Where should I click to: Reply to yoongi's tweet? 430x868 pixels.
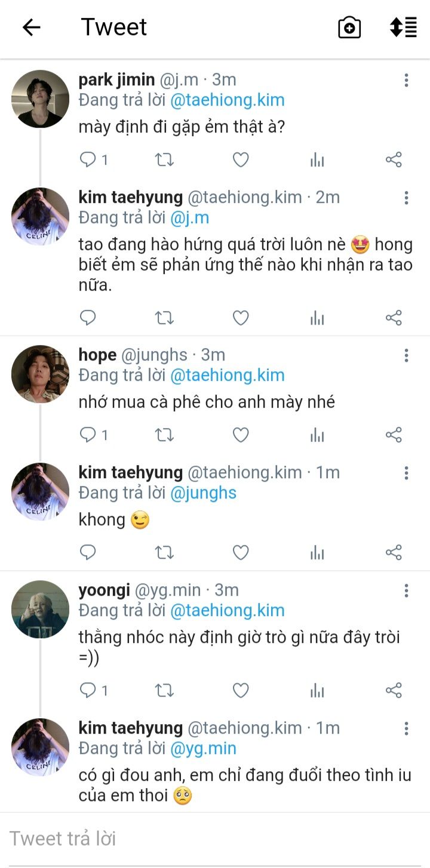point(88,691)
